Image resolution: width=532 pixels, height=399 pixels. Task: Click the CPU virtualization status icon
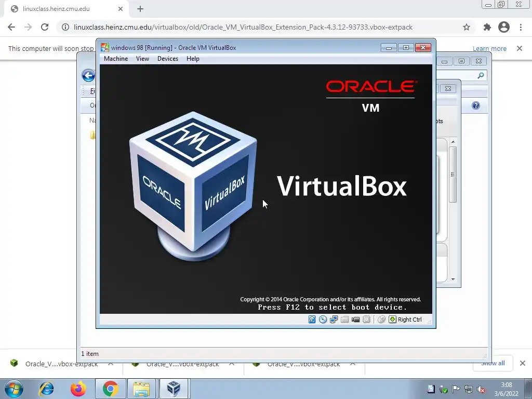(x=366, y=320)
